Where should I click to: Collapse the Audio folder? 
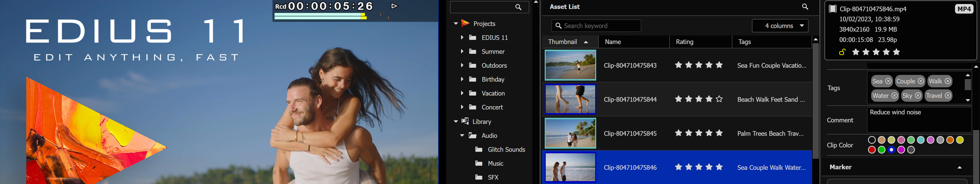(x=462, y=136)
